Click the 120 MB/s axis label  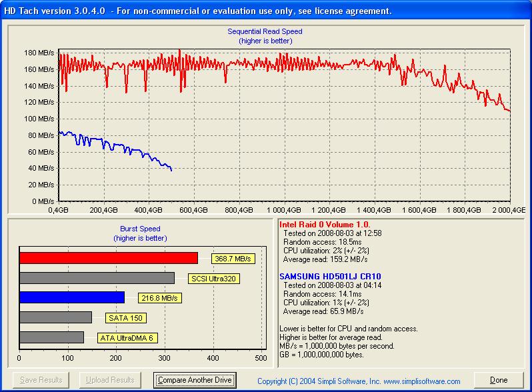[x=39, y=102]
